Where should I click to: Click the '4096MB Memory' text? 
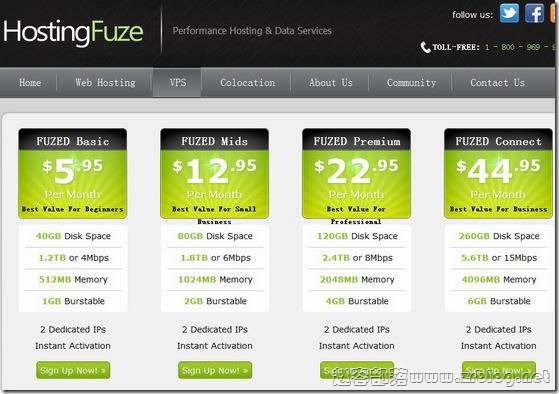point(499,280)
